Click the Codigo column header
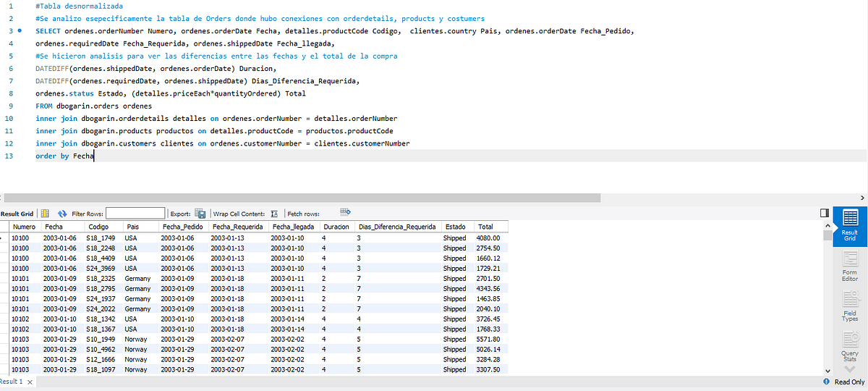The width and height of the screenshot is (868, 391). tap(103, 227)
